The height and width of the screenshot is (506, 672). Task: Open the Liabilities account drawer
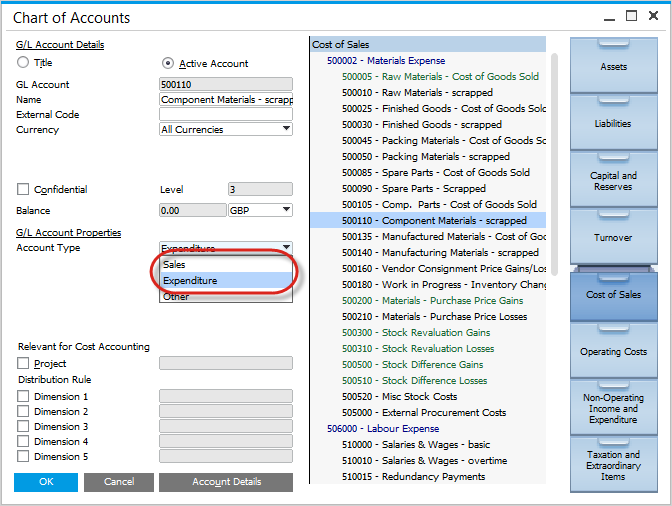tap(613, 123)
